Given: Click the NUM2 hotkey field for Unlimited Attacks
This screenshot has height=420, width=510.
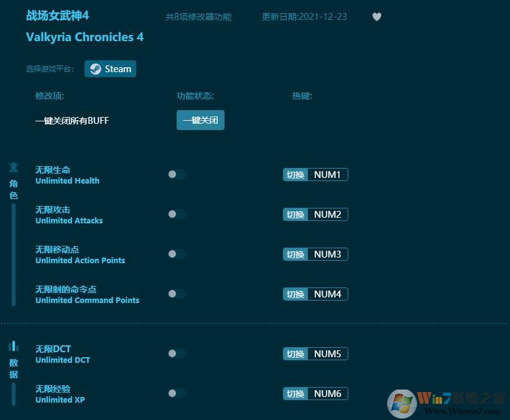Looking at the screenshot, I should point(328,215).
